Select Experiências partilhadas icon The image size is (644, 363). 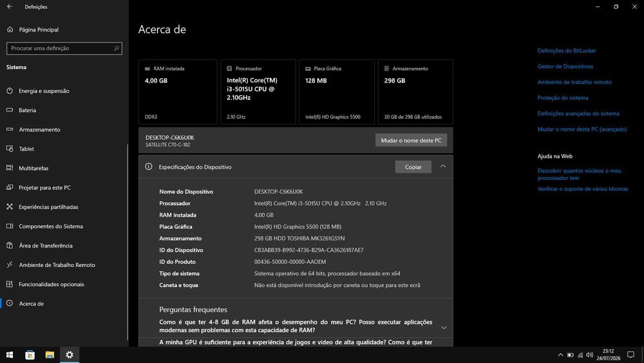10,207
